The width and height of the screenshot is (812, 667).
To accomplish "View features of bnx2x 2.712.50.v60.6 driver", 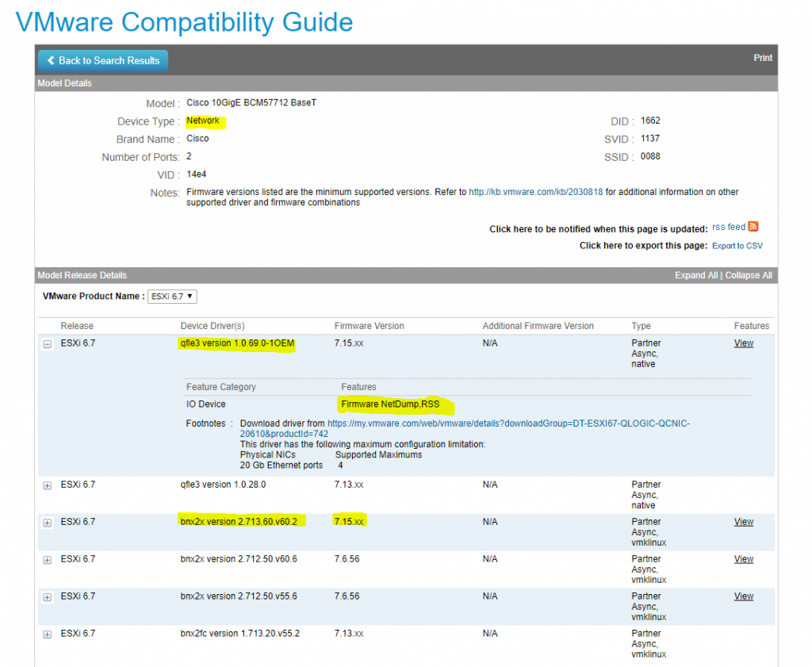I will pos(743,559).
